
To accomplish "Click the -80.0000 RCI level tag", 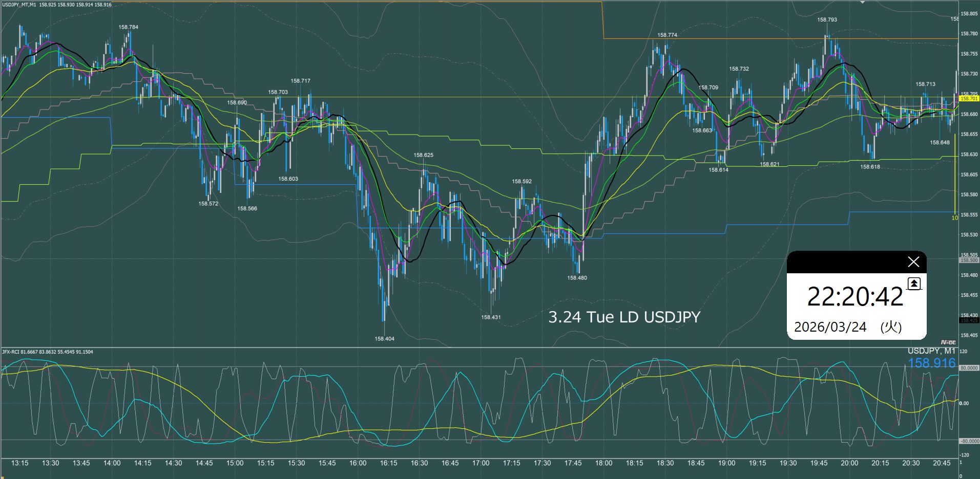I will coord(968,441).
